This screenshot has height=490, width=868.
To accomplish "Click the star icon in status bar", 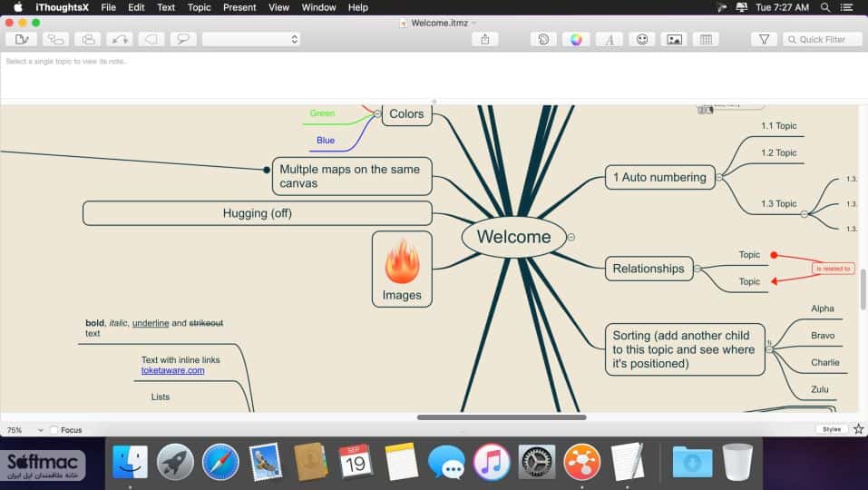I will tap(859, 429).
